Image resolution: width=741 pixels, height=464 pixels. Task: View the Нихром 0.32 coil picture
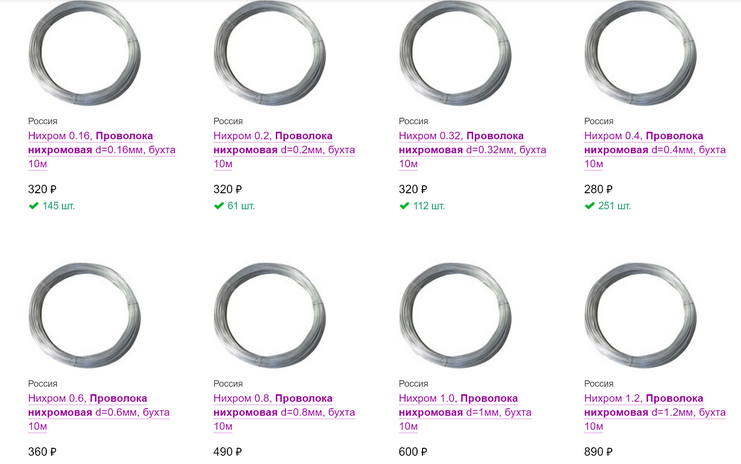(x=455, y=52)
